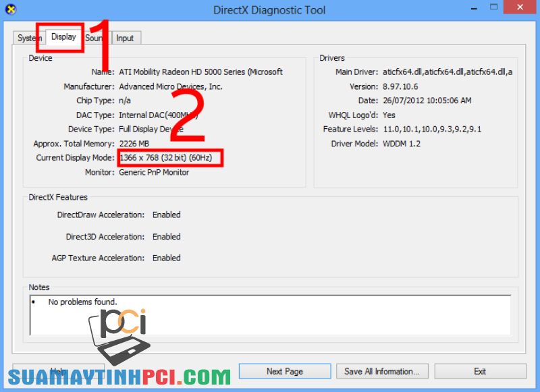This screenshot has width=540, height=392.
Task: Select 'Advanced Micro Devices, Inc.' manufacturer text
Action: click(x=171, y=86)
